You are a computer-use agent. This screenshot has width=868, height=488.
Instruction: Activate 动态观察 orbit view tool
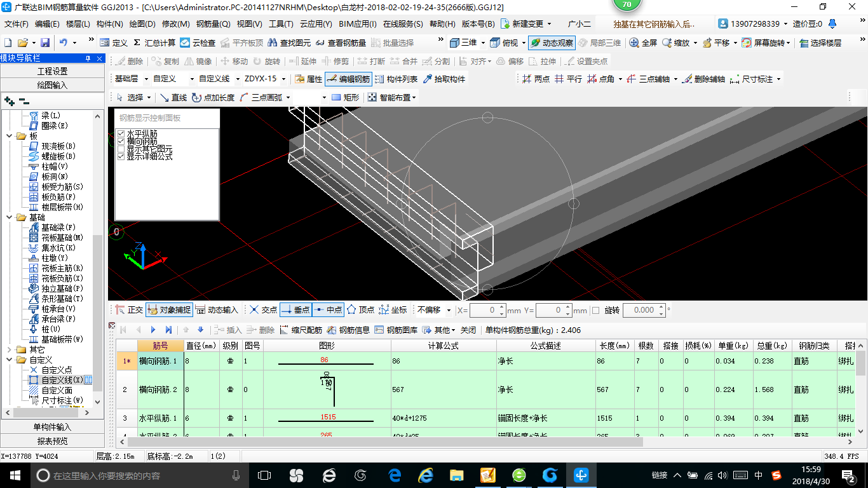[552, 43]
